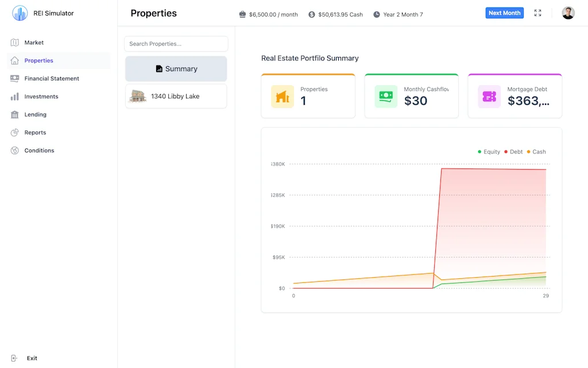Image resolution: width=588 pixels, height=368 pixels.
Task: Click the Lending sidebar icon
Action: pos(16,114)
